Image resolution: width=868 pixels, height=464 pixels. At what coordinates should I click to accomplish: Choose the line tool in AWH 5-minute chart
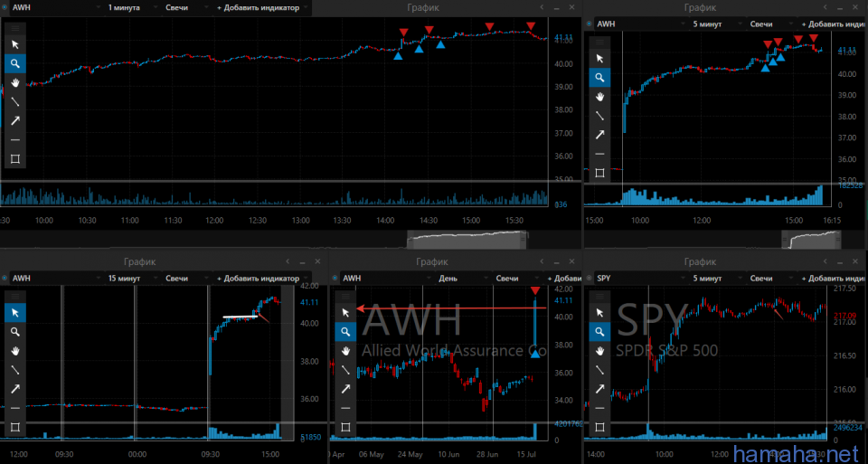pyautogui.click(x=599, y=115)
